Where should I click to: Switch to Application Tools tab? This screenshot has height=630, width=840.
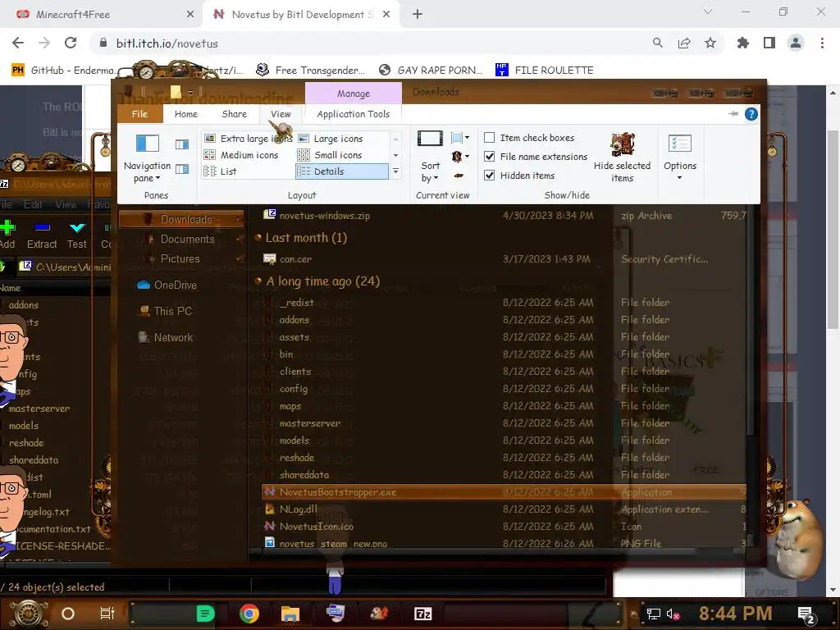pyautogui.click(x=353, y=114)
